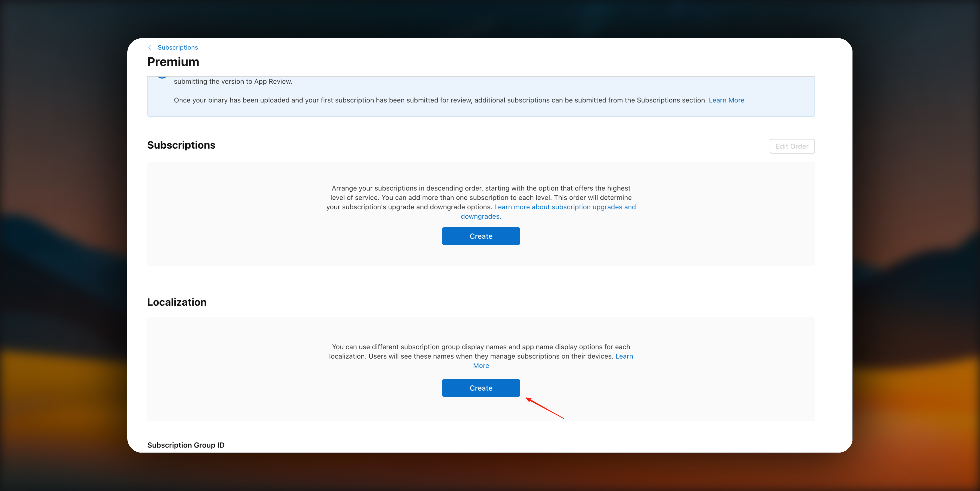980x491 pixels.
Task: Click the Premium page title
Action: click(x=173, y=62)
